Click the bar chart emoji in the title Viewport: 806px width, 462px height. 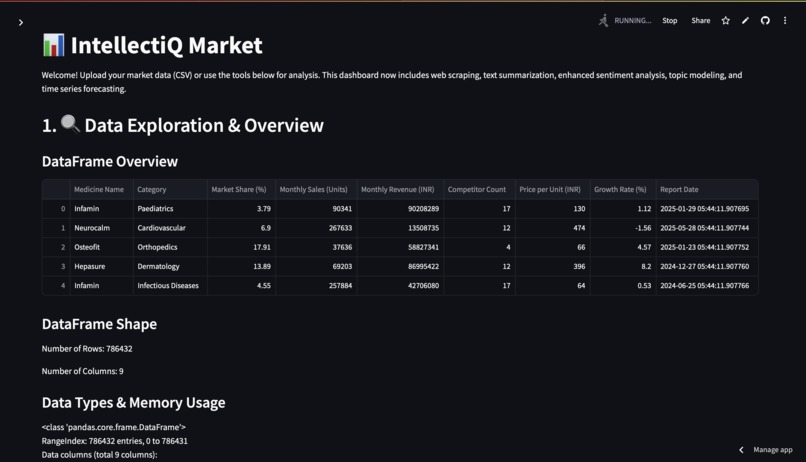coord(53,45)
